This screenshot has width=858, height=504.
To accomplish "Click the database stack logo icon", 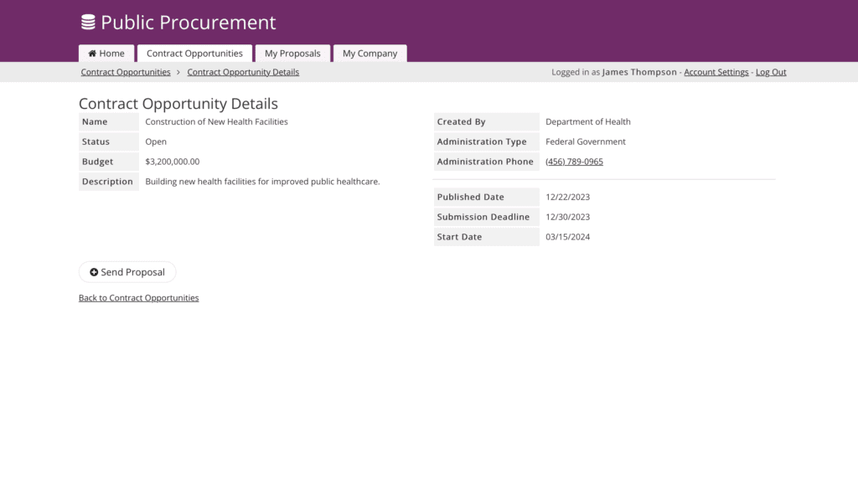I will pyautogui.click(x=88, y=23).
